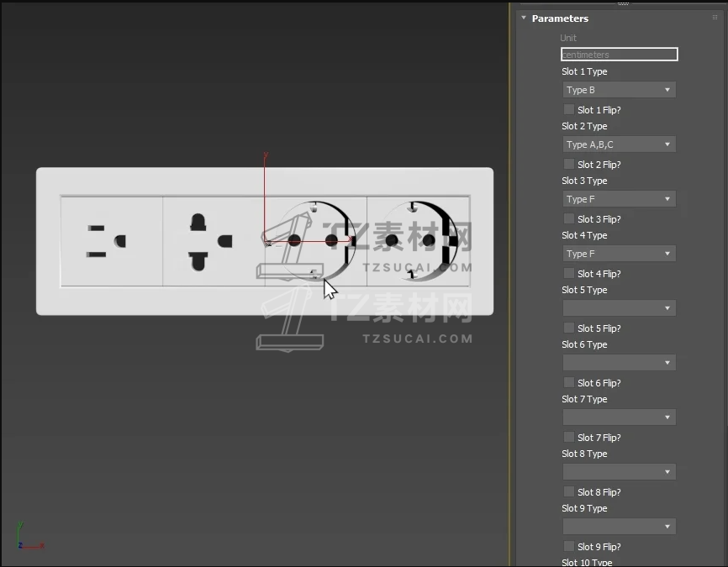728x567 pixels.
Task: Open the Slot 2 Type dropdown
Action: pyautogui.click(x=619, y=144)
